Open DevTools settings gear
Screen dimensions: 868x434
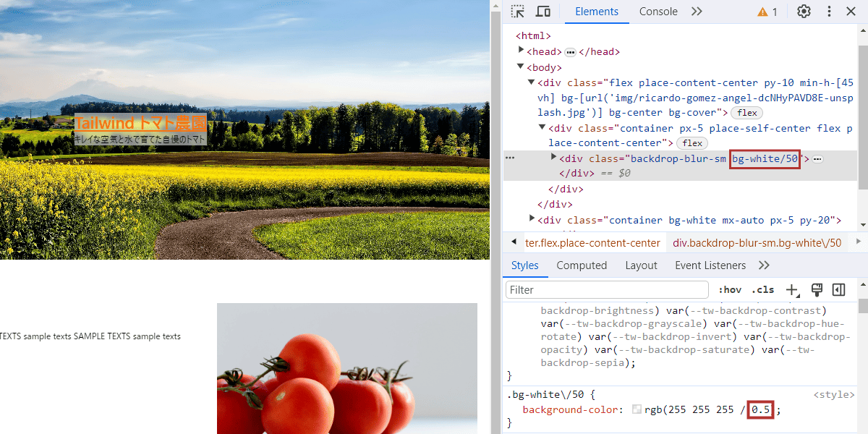(804, 12)
